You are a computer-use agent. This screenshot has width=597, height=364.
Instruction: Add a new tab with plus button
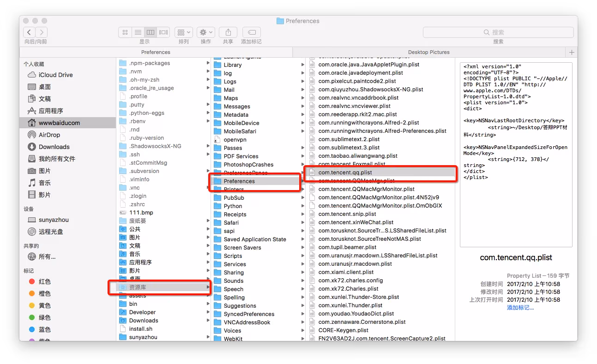(x=572, y=52)
